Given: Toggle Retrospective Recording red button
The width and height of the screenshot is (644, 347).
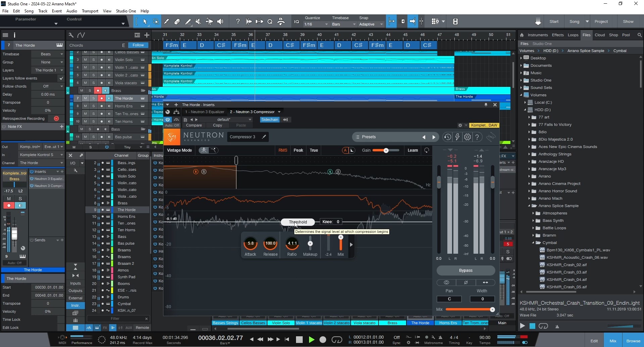Looking at the screenshot, I should pos(56,118).
